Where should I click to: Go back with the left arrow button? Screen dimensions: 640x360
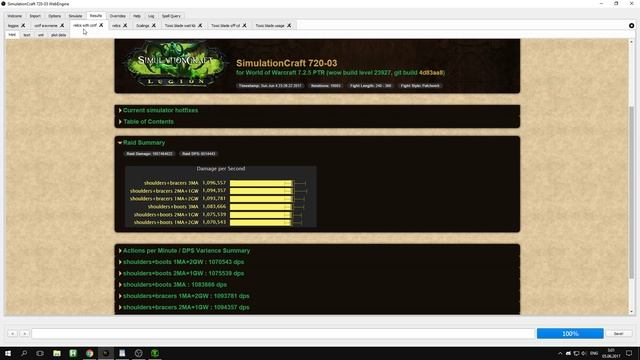coord(13,333)
